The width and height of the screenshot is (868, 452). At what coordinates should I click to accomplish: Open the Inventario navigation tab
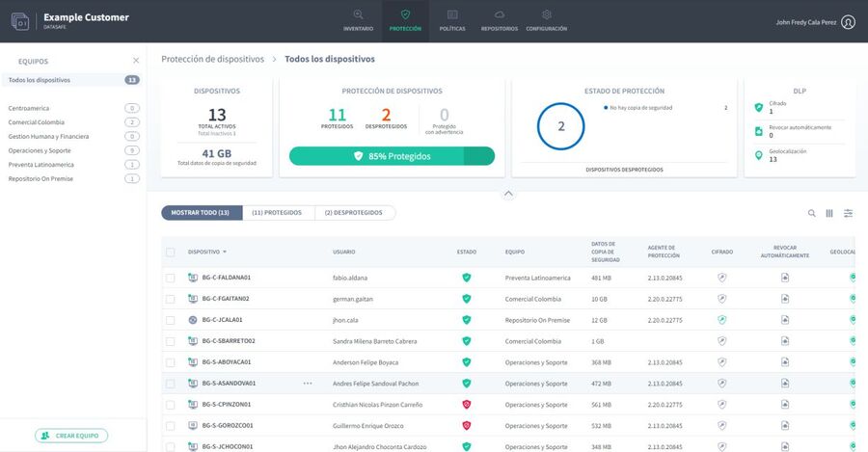pos(358,21)
